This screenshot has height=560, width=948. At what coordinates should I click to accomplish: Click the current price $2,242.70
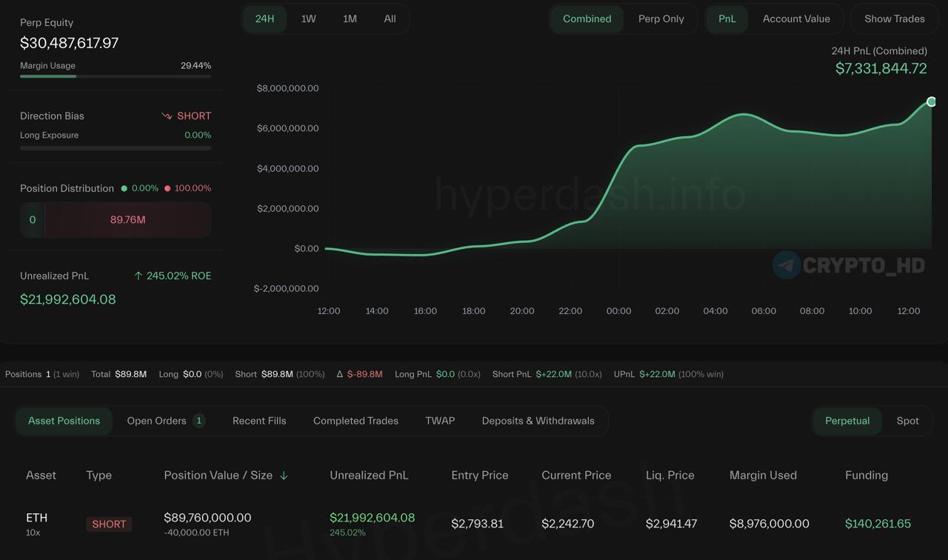(568, 524)
